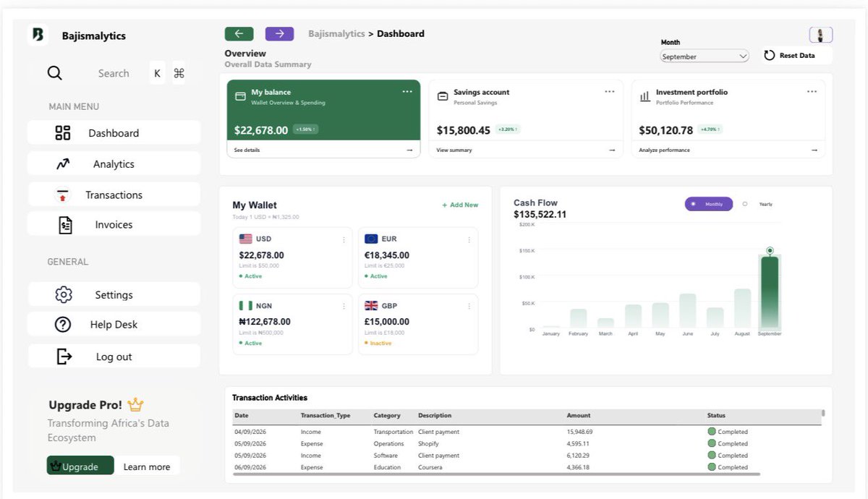Viewport: 868px width, 499px height.
Task: Click Add New wallet link
Action: click(x=460, y=205)
